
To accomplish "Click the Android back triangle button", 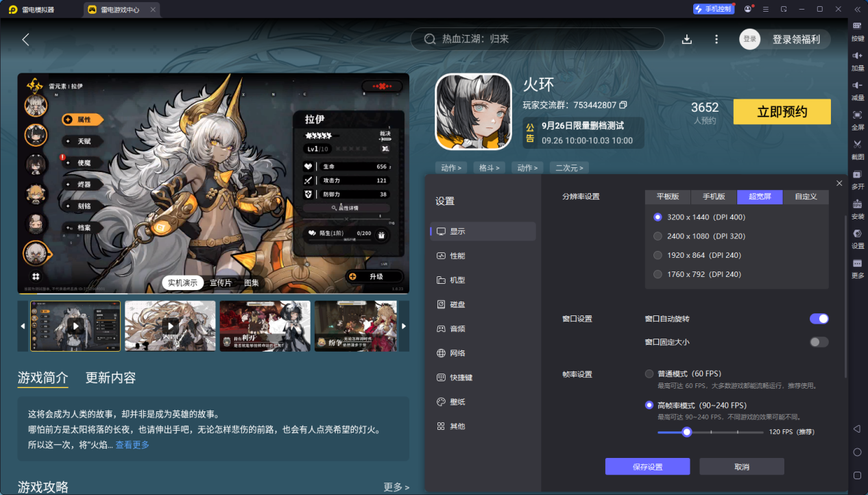I will 857,428.
